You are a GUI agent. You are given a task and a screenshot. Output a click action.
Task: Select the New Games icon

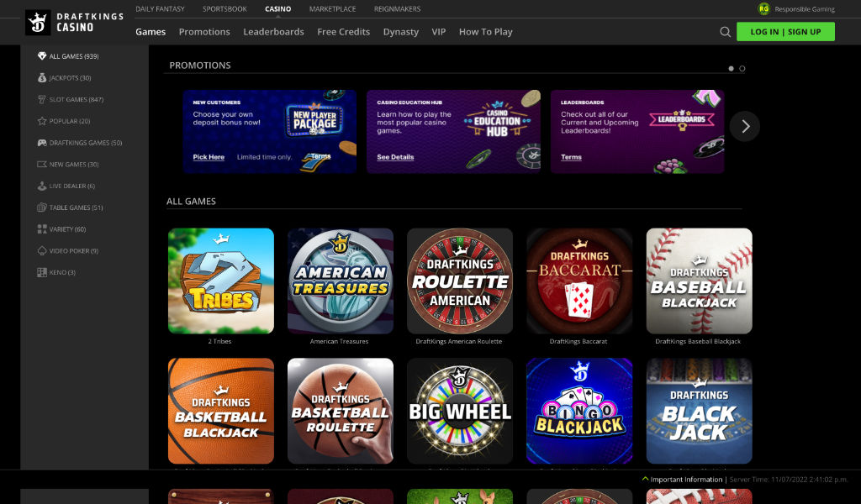coord(42,164)
